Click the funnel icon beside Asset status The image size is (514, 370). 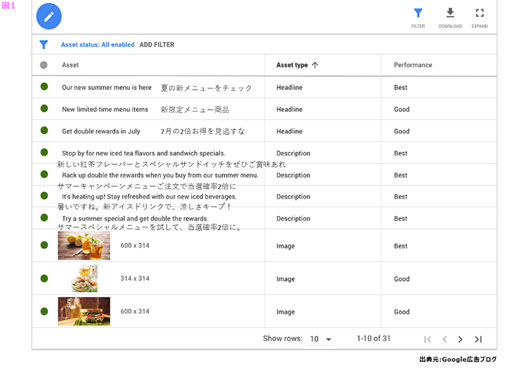(44, 45)
